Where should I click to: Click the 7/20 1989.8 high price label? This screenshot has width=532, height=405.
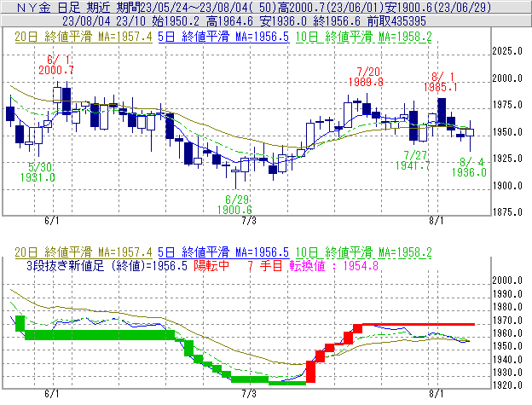366,77
